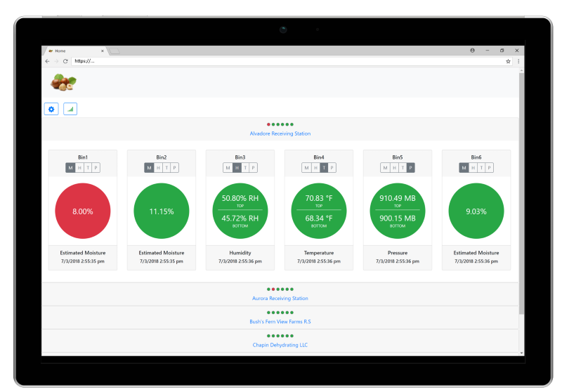Click the browser address bar

point(281,61)
